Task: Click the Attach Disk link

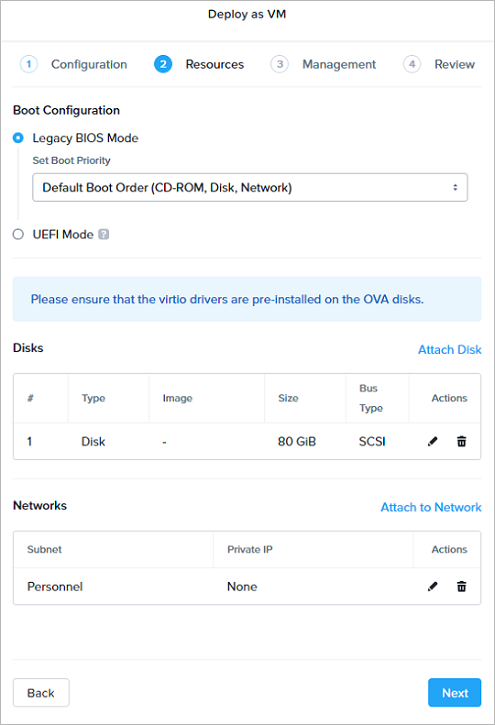Action: 450,350
